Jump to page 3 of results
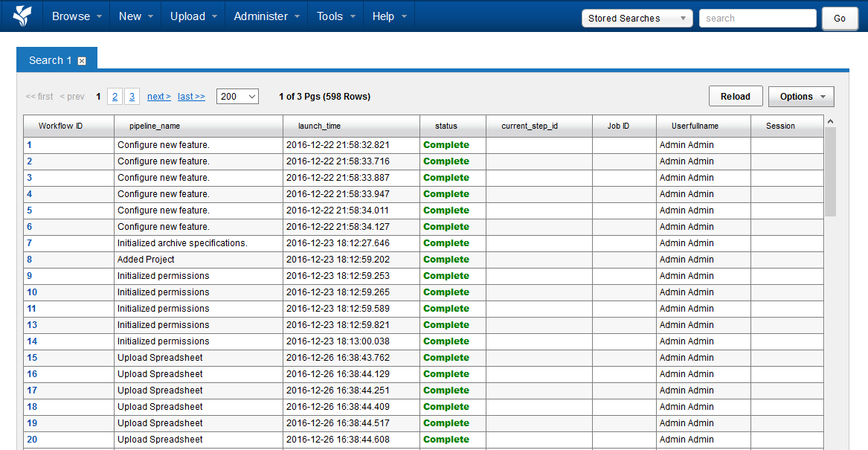Screen dimensions: 868x450 coord(132,97)
